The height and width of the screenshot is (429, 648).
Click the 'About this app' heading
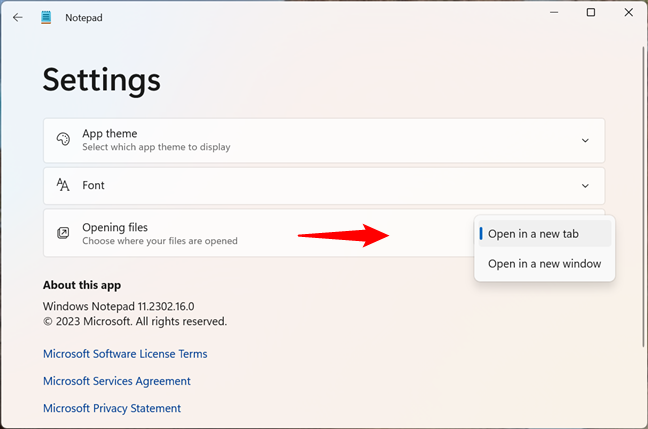point(82,285)
